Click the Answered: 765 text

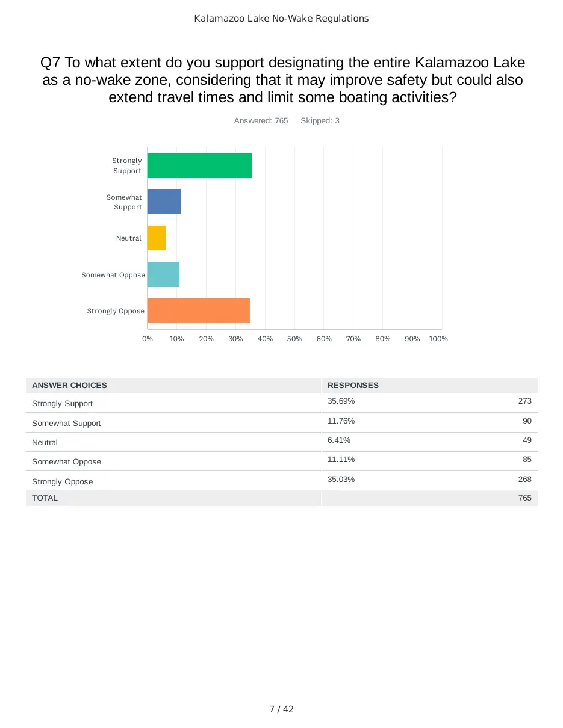coord(261,121)
